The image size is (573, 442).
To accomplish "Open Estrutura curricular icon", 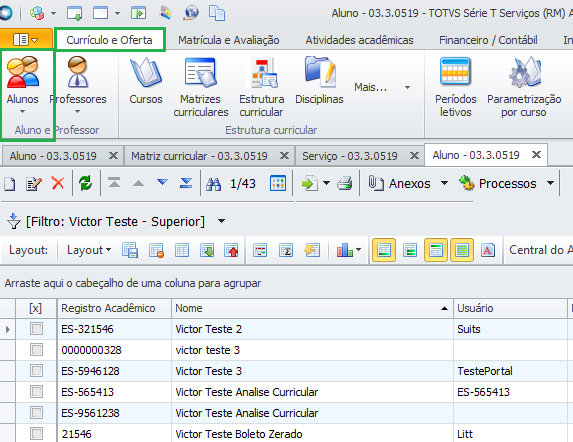I will [262, 87].
